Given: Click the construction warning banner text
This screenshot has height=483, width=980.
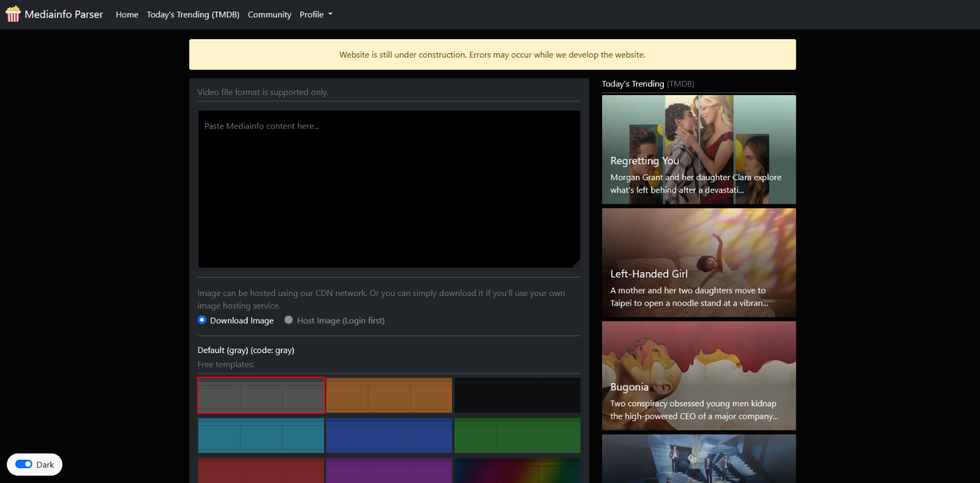Looking at the screenshot, I should click(x=492, y=55).
